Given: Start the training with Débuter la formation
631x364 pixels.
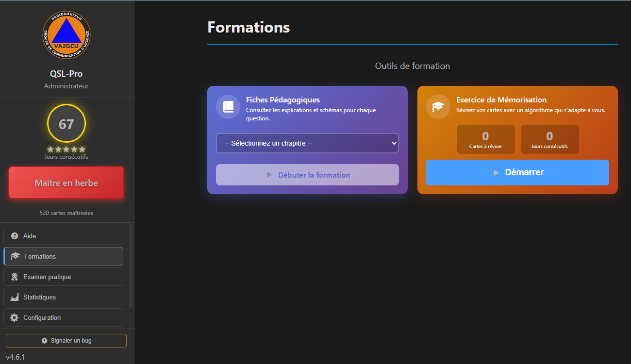Looking at the screenshot, I should [x=307, y=175].
